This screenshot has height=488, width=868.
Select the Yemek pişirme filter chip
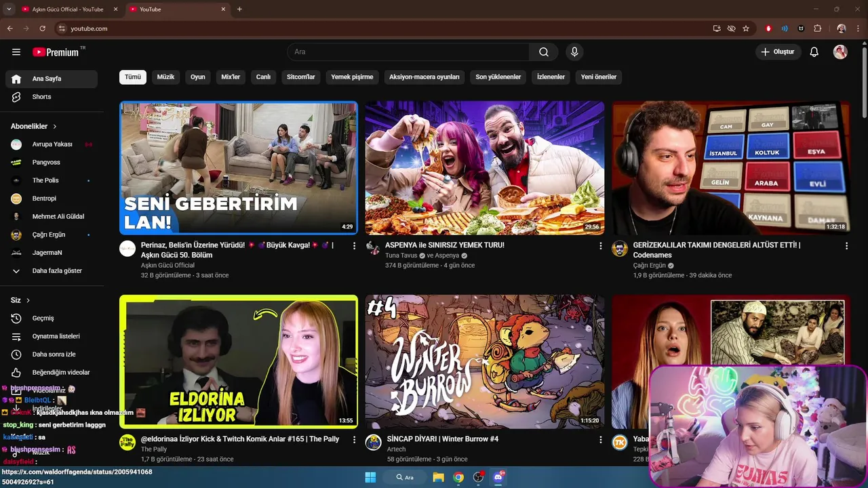click(352, 77)
